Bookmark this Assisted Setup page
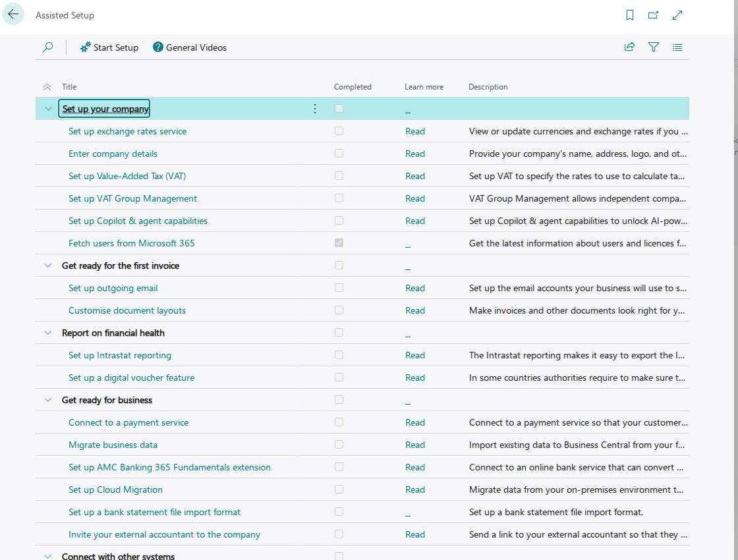The width and height of the screenshot is (738, 560). 630,15
